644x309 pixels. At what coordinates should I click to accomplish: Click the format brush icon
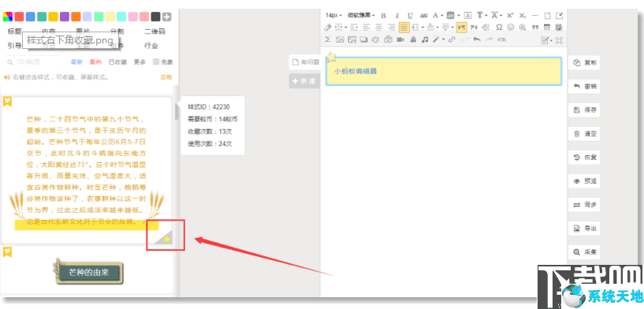click(x=413, y=39)
